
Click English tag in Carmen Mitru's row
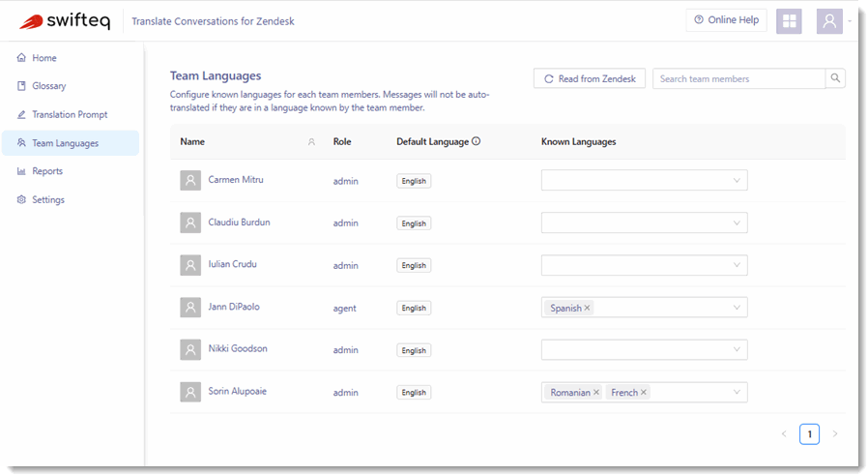(x=414, y=181)
